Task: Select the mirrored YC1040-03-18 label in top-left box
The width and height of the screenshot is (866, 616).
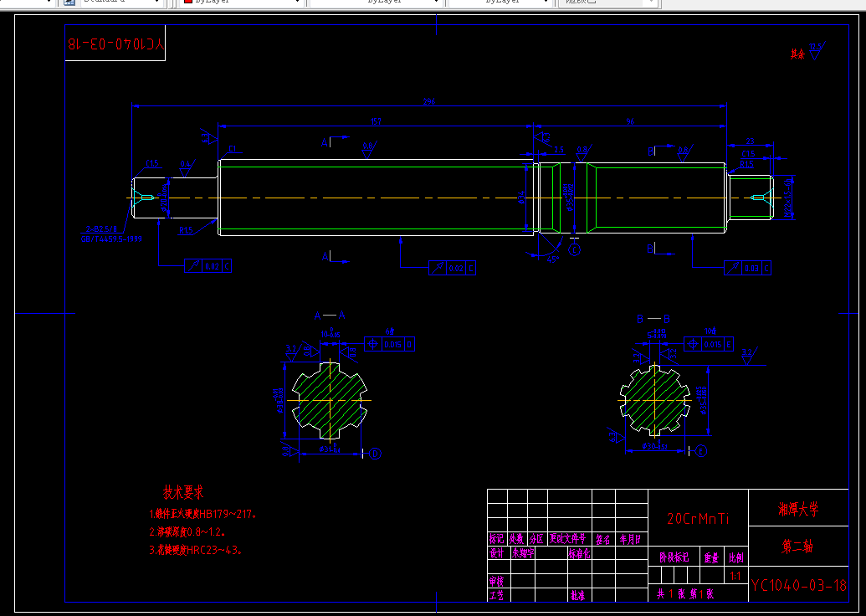Action: coord(116,44)
